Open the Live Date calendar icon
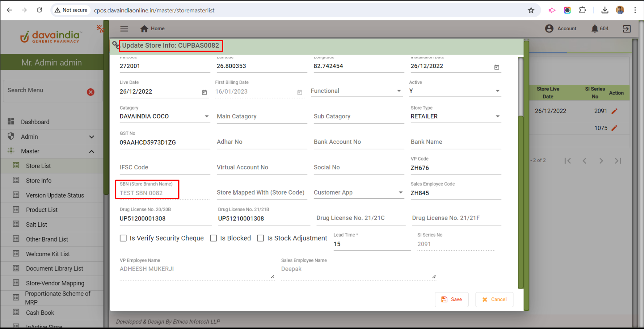Screen dimensions: 644x329 [x=204, y=93]
